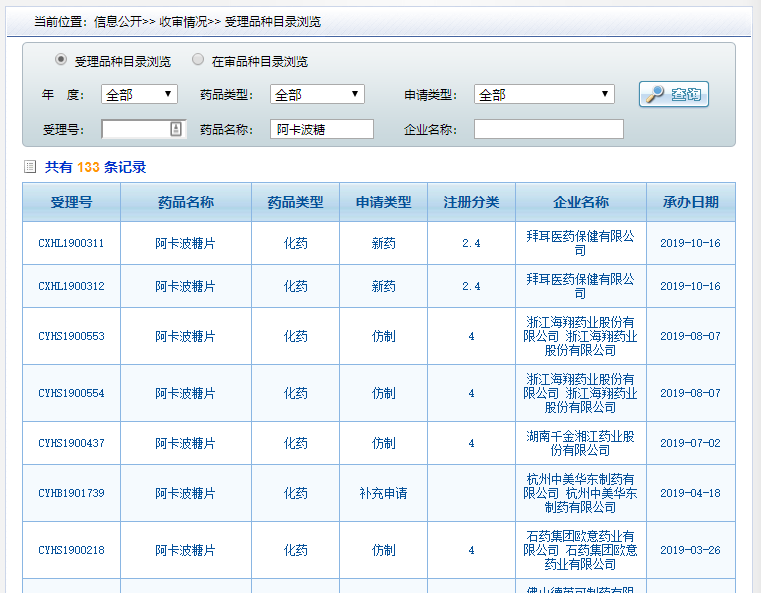Click the 查询 search button
The image size is (761, 593).
pyautogui.click(x=674, y=94)
